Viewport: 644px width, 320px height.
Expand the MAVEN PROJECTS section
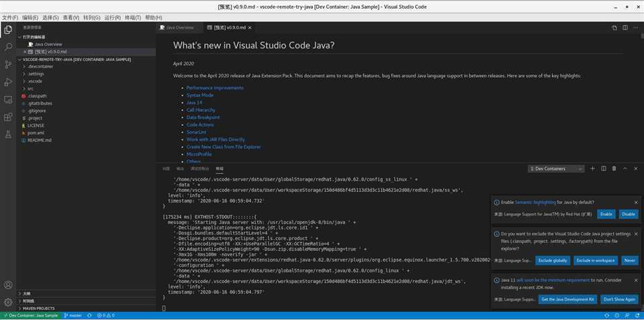[86, 309]
